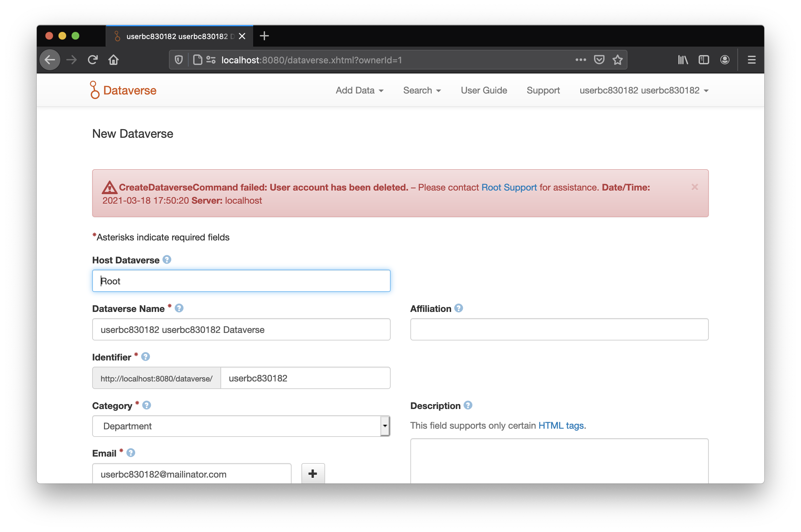The width and height of the screenshot is (801, 532).
Task: Open the Category Department select box
Action: point(241,426)
